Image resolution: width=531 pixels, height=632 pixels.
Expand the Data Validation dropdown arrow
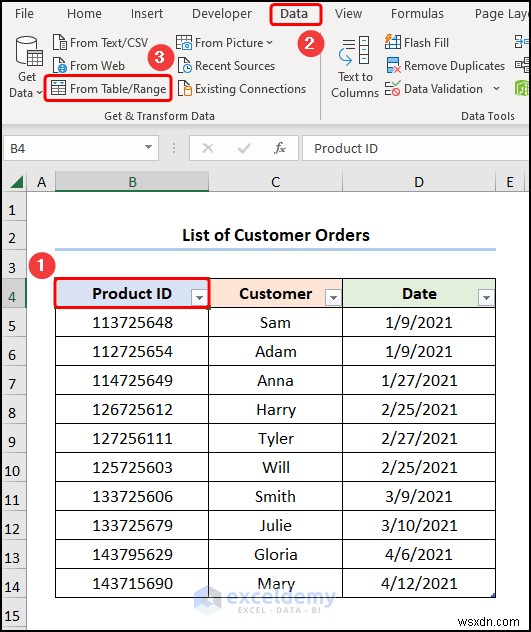click(496, 89)
